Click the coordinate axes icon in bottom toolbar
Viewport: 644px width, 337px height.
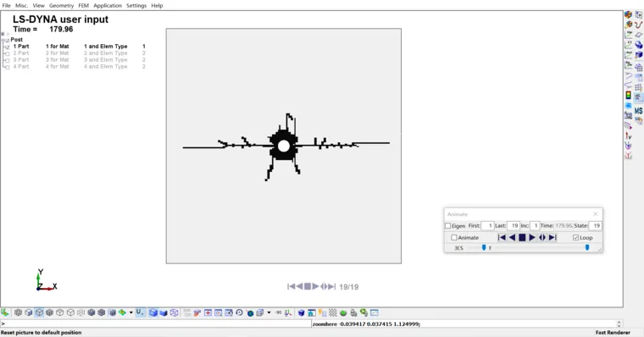point(288,312)
